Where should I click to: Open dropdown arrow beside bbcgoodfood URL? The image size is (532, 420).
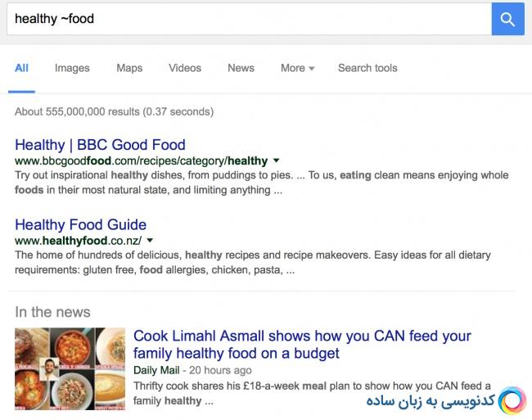point(276,160)
